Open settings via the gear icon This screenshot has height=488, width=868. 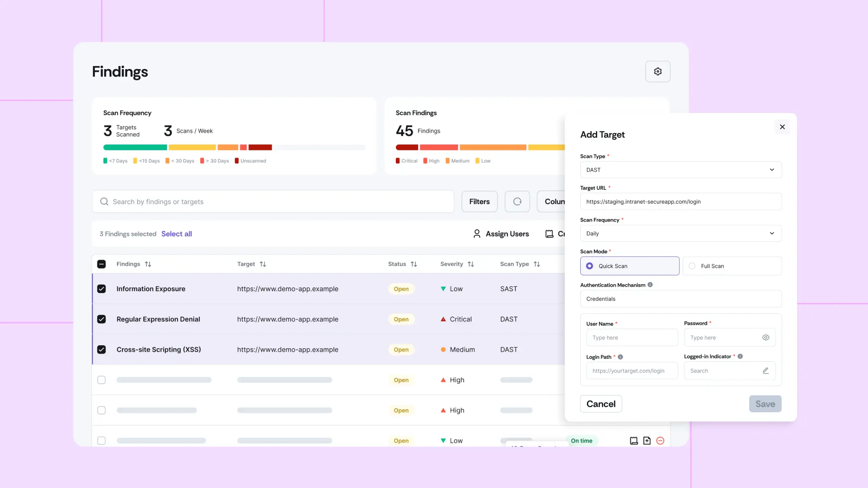[657, 72]
